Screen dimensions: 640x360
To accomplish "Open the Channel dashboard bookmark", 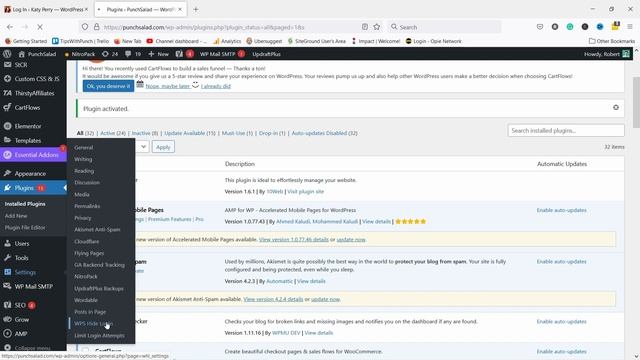I will tap(177, 41).
